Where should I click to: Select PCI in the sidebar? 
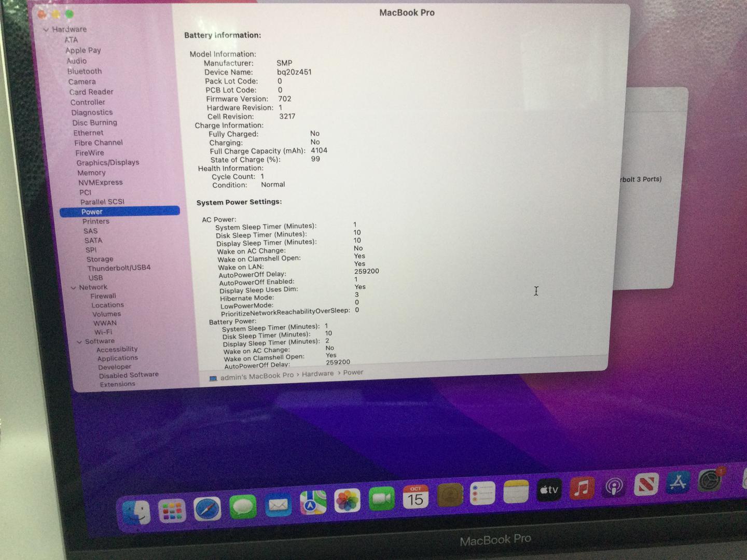(85, 192)
